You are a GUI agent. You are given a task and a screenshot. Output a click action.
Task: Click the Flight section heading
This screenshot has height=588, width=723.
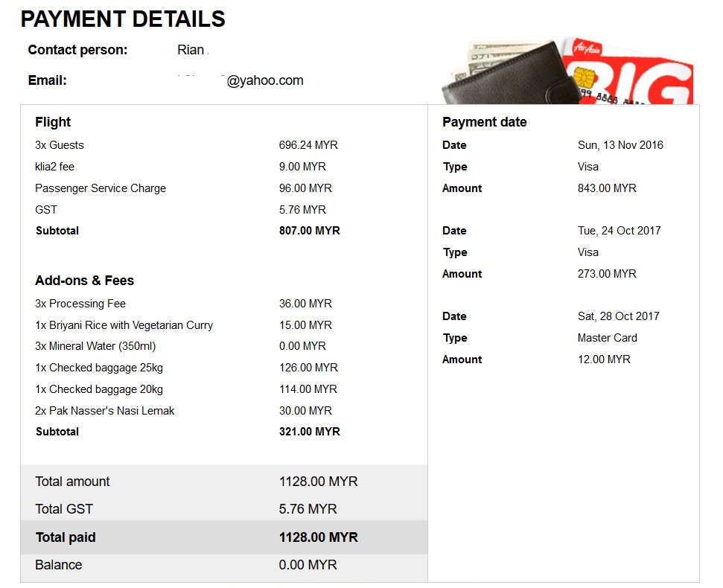pos(53,122)
